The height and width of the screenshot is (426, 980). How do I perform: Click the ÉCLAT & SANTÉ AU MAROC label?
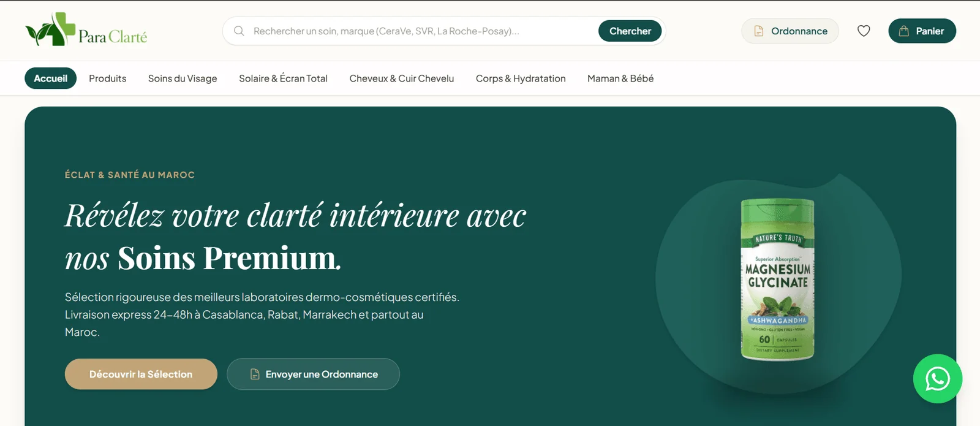130,175
